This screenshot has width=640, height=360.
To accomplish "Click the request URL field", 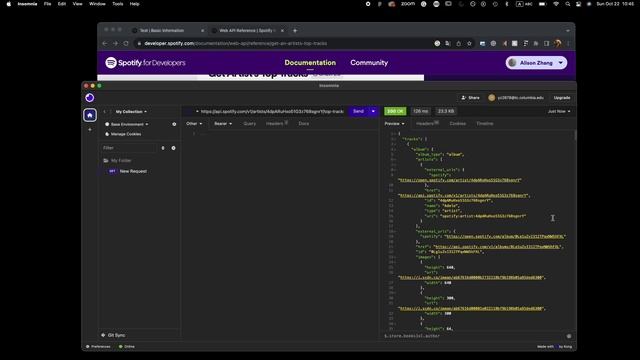I will click(272, 111).
